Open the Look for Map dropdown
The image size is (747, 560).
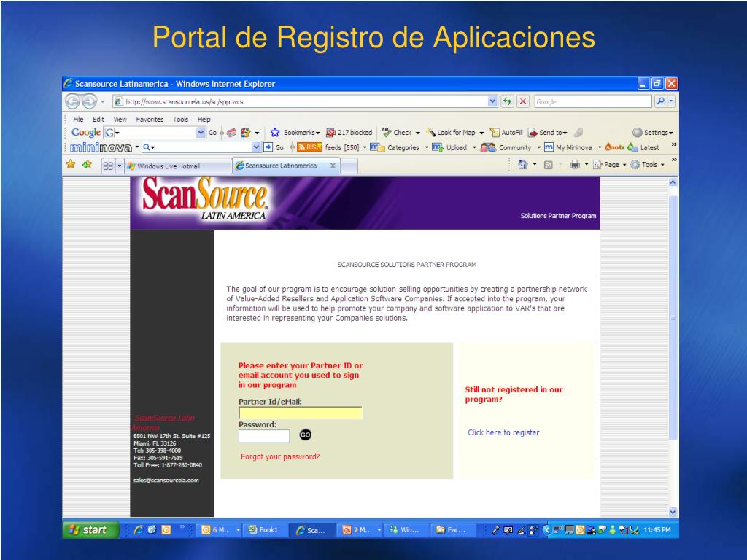pyautogui.click(x=481, y=133)
